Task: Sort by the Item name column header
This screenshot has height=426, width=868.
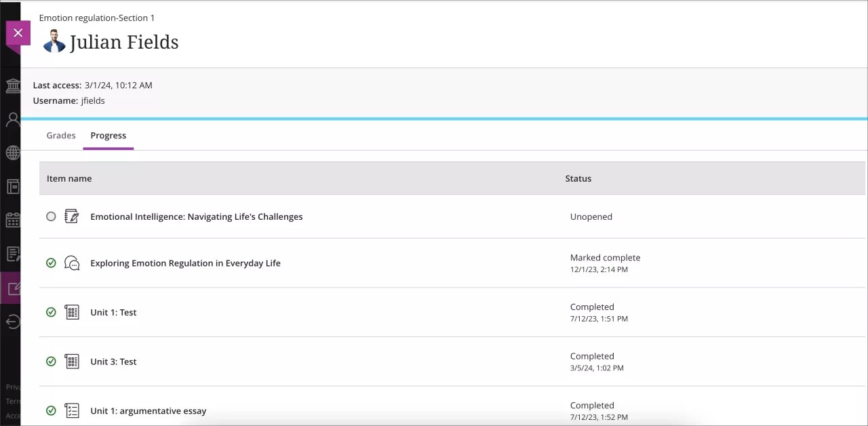Action: pyautogui.click(x=68, y=178)
